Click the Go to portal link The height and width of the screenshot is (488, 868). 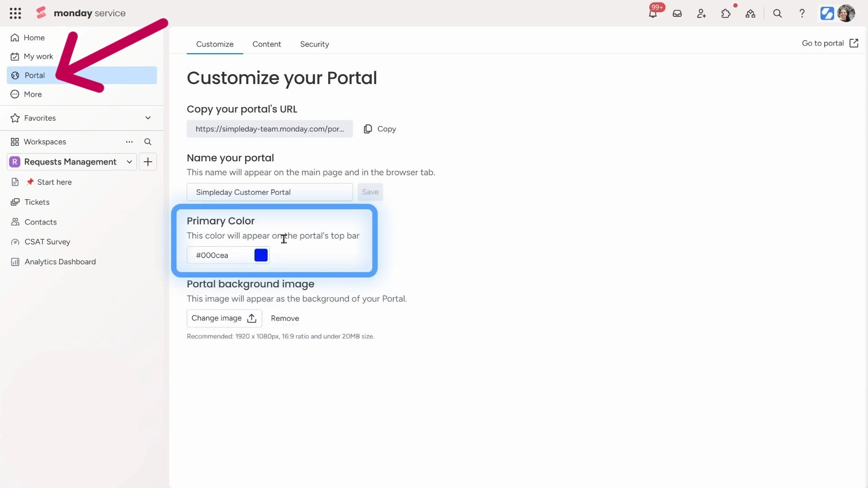[823, 43]
